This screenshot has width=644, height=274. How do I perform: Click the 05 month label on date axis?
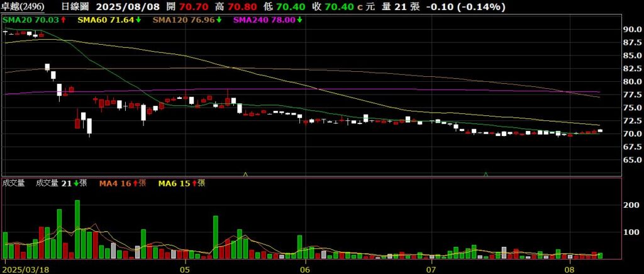pos(184,269)
